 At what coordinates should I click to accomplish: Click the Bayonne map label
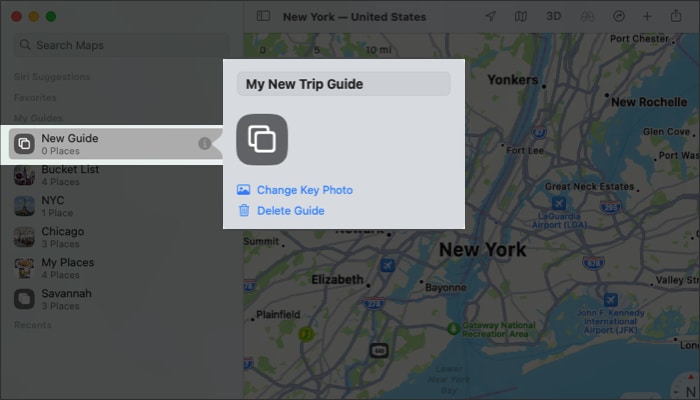446,288
